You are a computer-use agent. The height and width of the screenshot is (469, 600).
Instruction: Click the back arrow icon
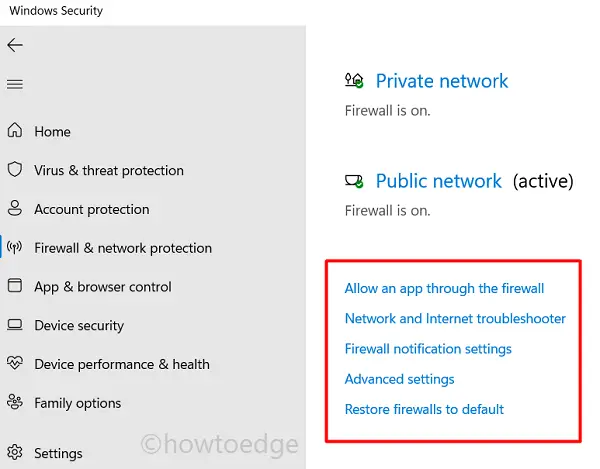15,45
